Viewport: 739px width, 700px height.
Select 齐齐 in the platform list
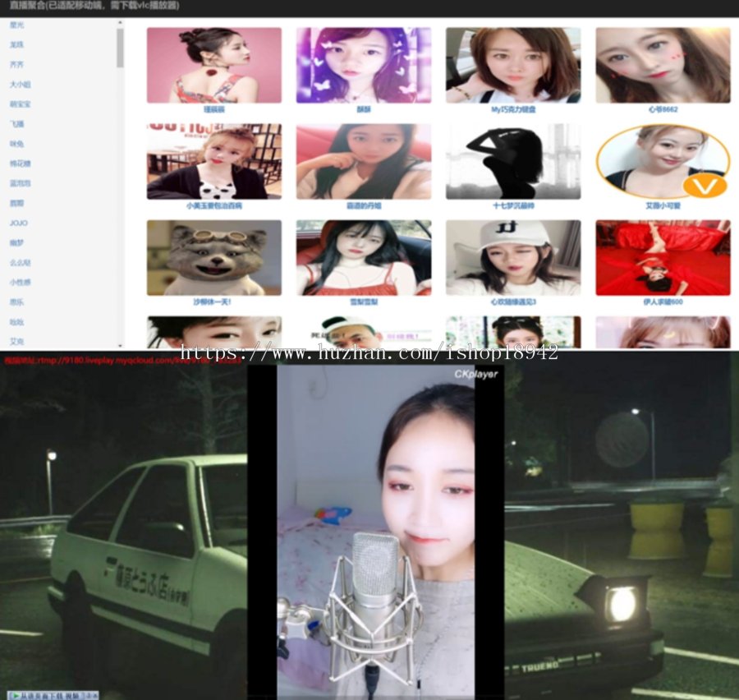(16, 65)
